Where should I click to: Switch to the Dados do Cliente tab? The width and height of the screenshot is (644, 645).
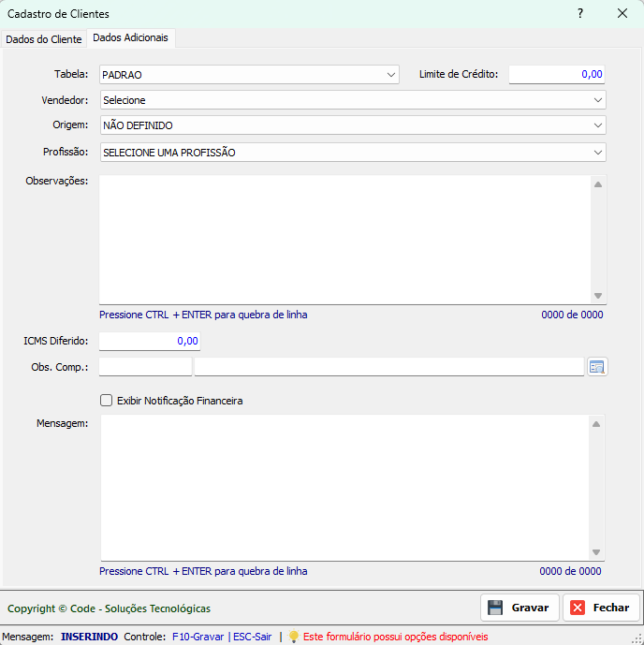[x=44, y=39]
